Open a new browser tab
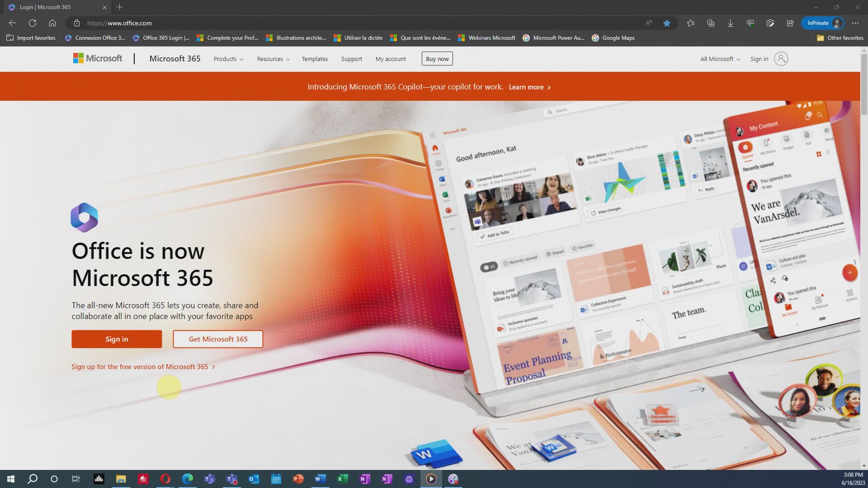Screen dimensions: 868x488 (x=120, y=7)
